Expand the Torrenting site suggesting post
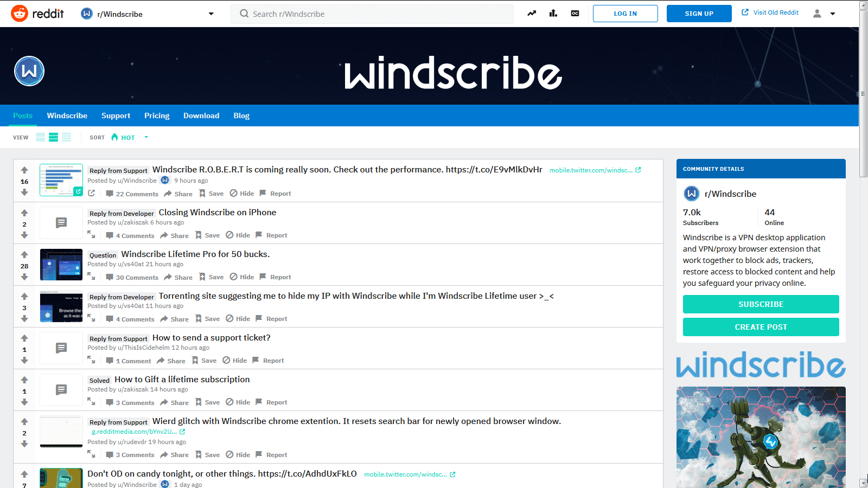Screen dimensions: 868x488 [x=91, y=318]
